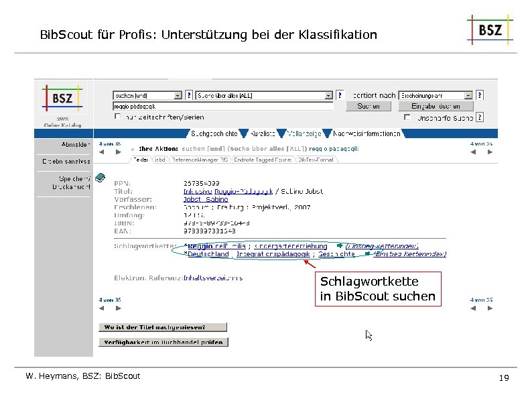Viewport: 532px width, 399px height.
Task: Open the 'suchen [und]' operator dropdown
Action: click(147, 96)
